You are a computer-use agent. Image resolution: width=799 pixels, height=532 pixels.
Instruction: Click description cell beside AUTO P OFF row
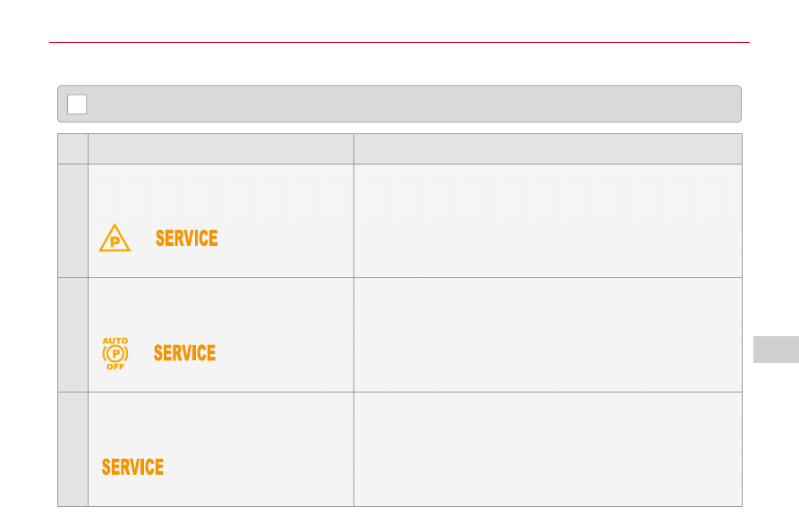[547, 334]
